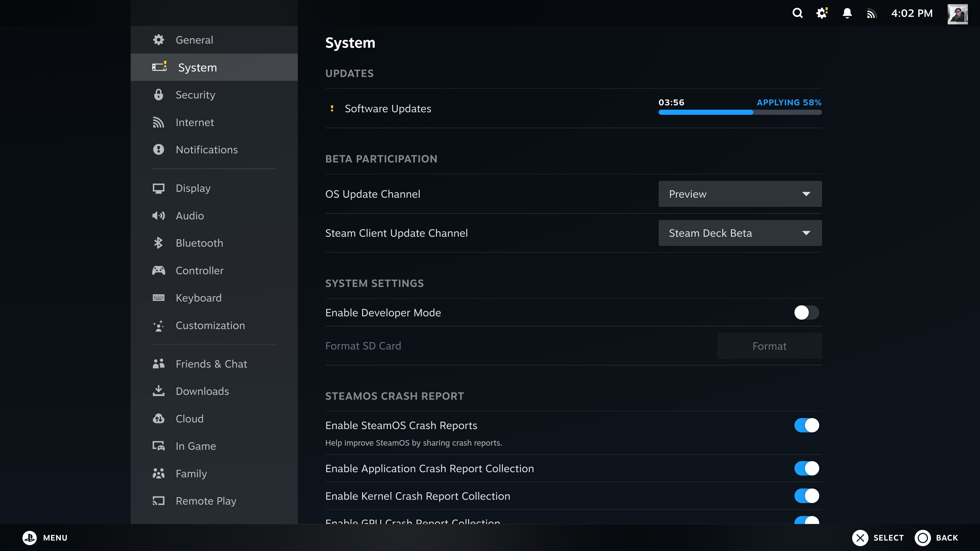Open the OS Update Channel Preview dropdown
Viewport: 980px width, 551px height.
tap(740, 194)
